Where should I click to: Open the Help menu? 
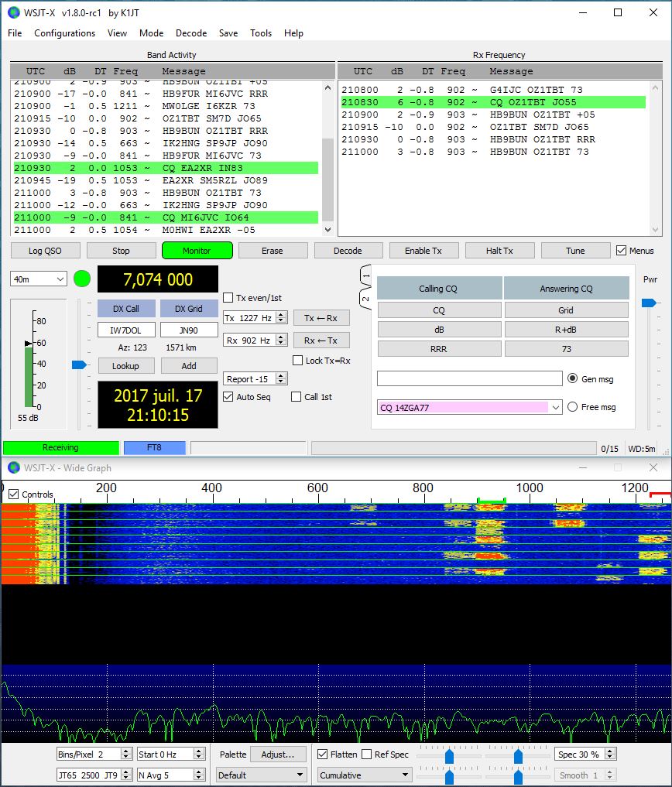[x=294, y=33]
